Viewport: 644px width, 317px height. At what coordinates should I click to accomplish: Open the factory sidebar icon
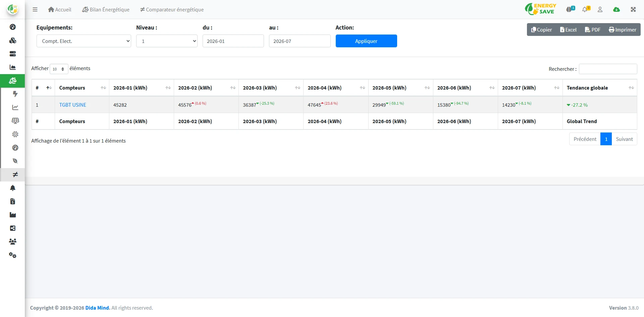point(13,215)
